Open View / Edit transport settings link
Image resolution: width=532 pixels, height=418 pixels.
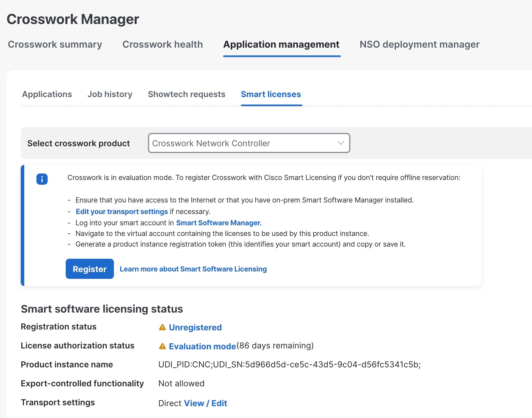pyautogui.click(x=206, y=403)
